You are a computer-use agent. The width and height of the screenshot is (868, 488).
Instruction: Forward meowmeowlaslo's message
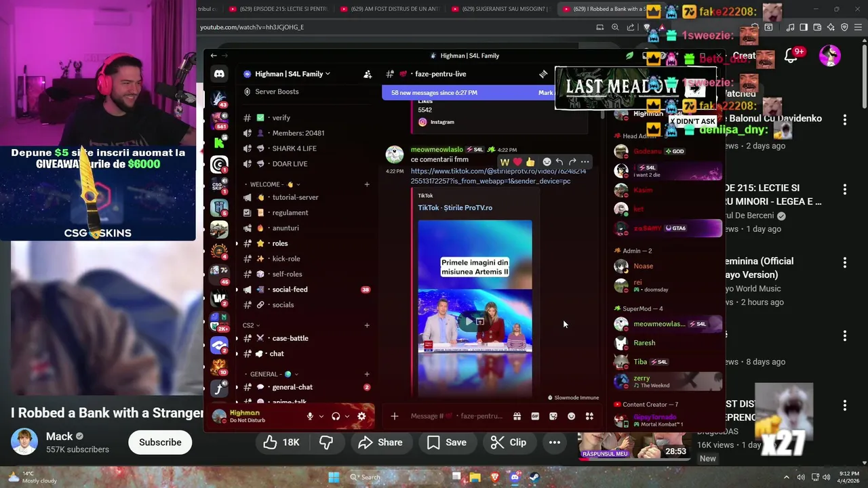pos(572,162)
